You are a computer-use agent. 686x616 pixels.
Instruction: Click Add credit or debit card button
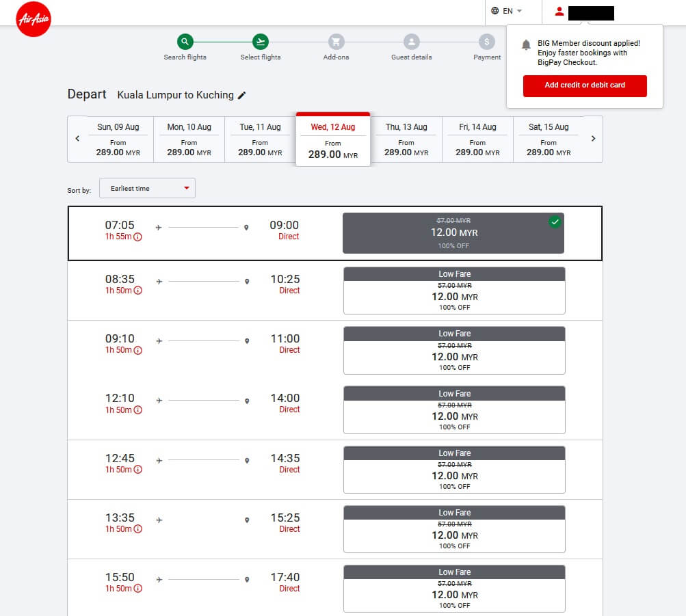coord(585,85)
